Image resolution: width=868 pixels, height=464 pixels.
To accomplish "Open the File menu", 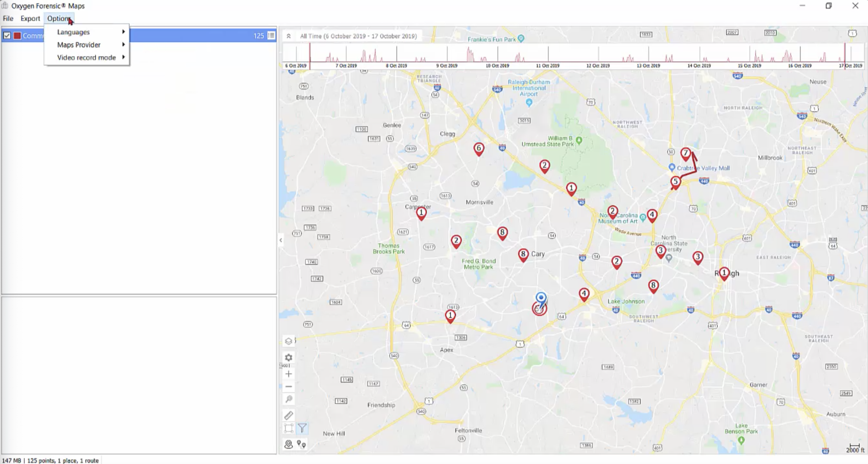I will [x=8, y=18].
